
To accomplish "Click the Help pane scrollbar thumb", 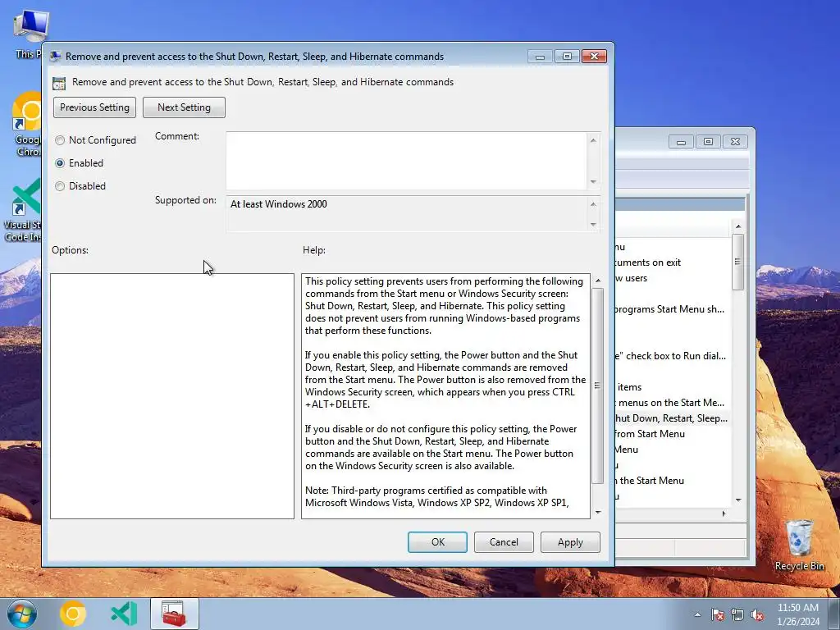I will (x=598, y=386).
